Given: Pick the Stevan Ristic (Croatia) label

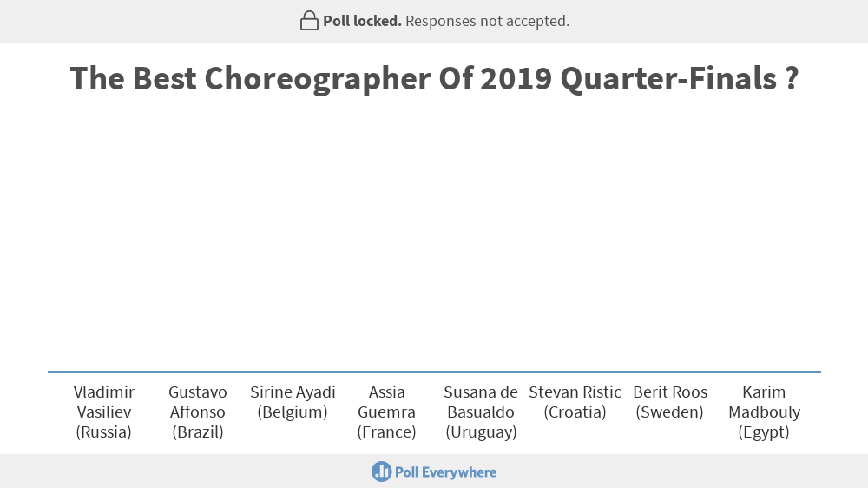Looking at the screenshot, I should tap(575, 402).
